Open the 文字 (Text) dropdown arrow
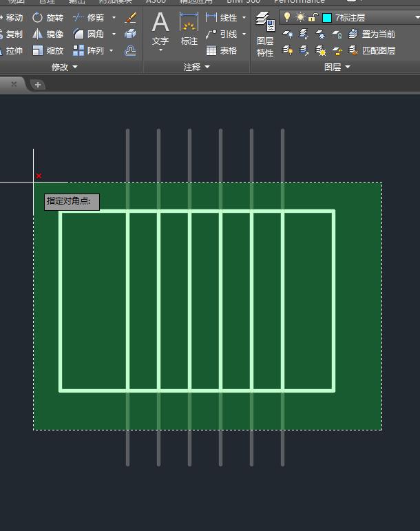The height and width of the screenshot is (531, 420). [160, 50]
